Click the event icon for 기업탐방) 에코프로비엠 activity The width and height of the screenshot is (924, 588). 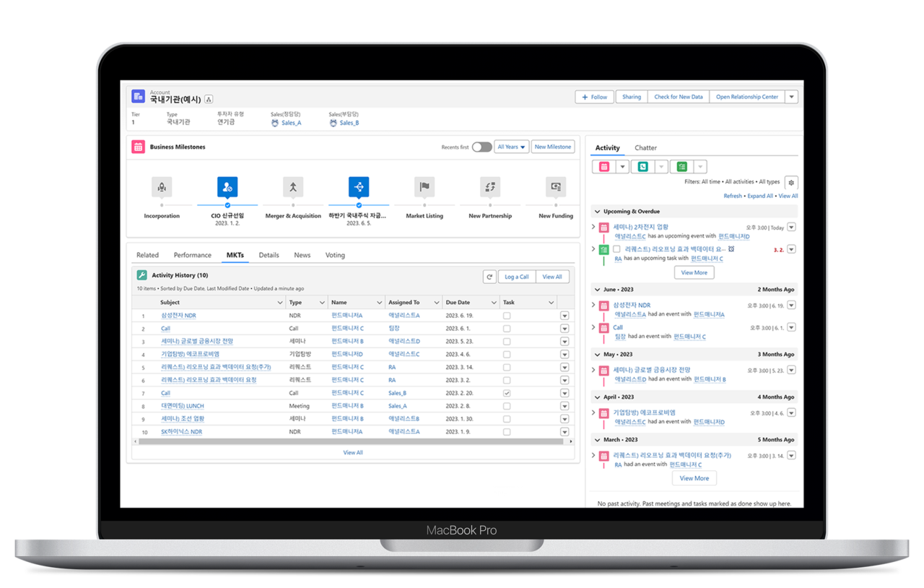[x=604, y=412]
